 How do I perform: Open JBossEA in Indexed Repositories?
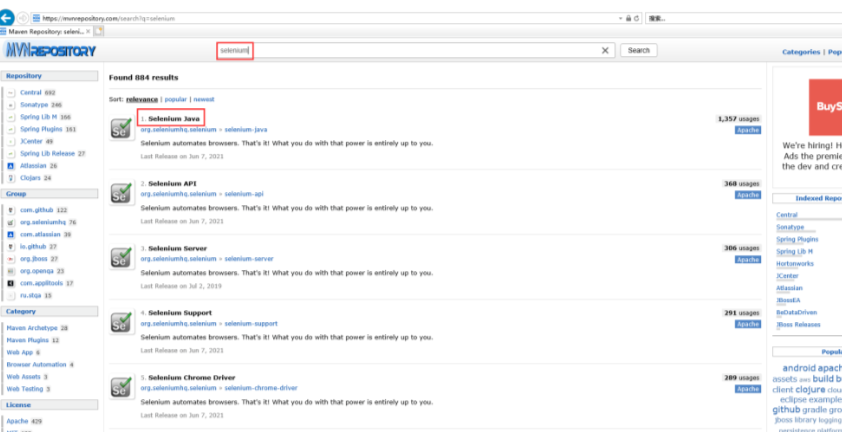(x=788, y=300)
